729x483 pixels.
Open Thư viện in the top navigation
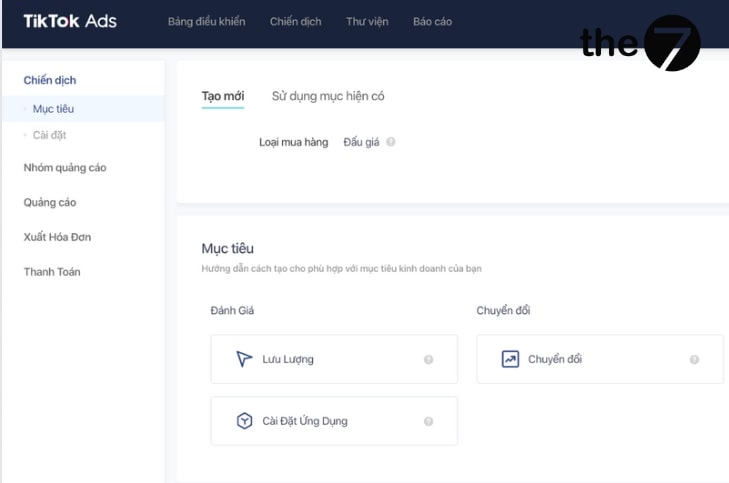[x=367, y=21]
